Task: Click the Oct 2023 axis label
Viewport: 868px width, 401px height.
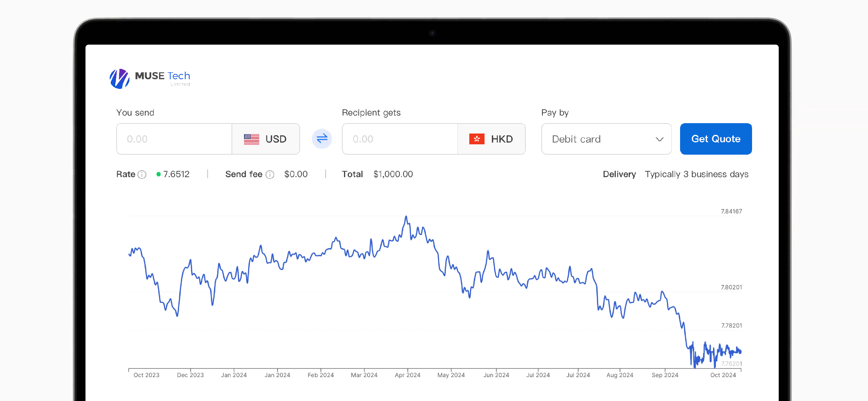Action: 146,375
